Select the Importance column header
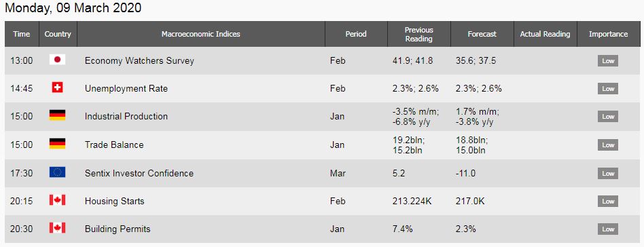644x247 pixels. click(608, 34)
